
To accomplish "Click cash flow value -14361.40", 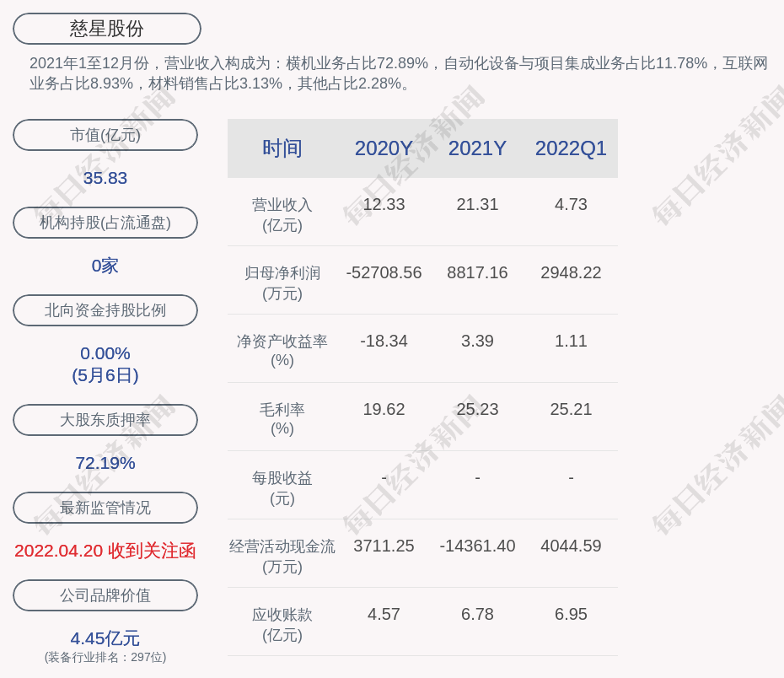I will [x=477, y=546].
